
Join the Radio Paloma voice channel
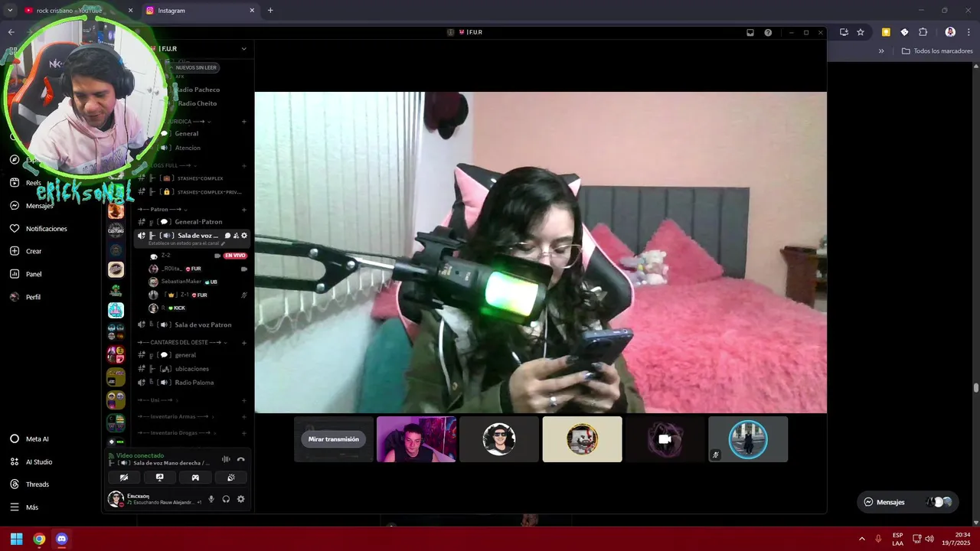pos(193,383)
